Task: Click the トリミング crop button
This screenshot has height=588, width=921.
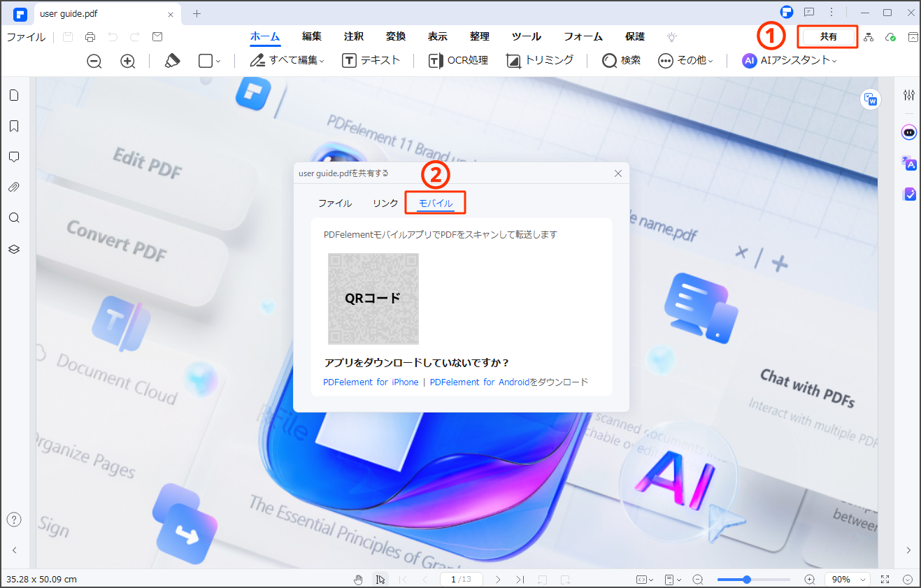Action: [x=540, y=61]
